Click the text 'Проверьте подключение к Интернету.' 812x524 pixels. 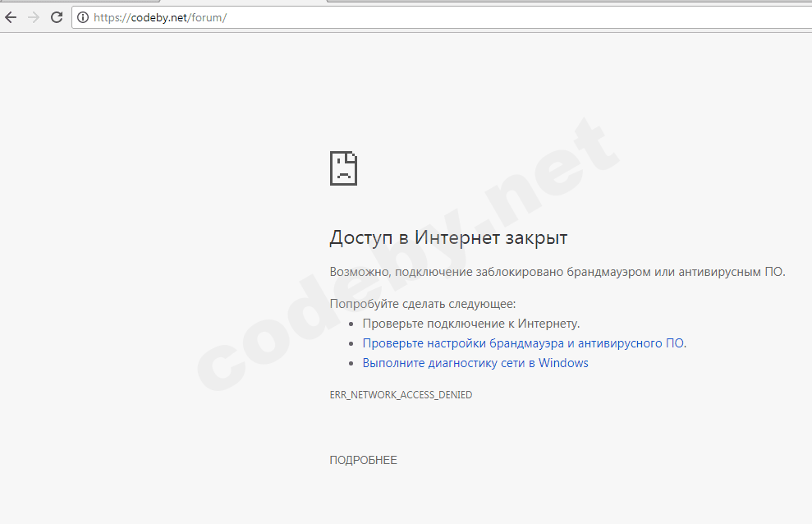pos(471,324)
